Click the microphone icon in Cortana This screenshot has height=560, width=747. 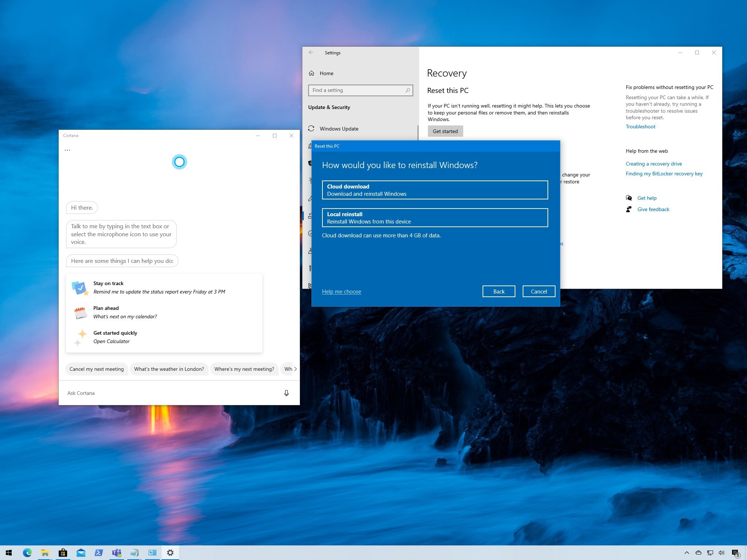(286, 393)
